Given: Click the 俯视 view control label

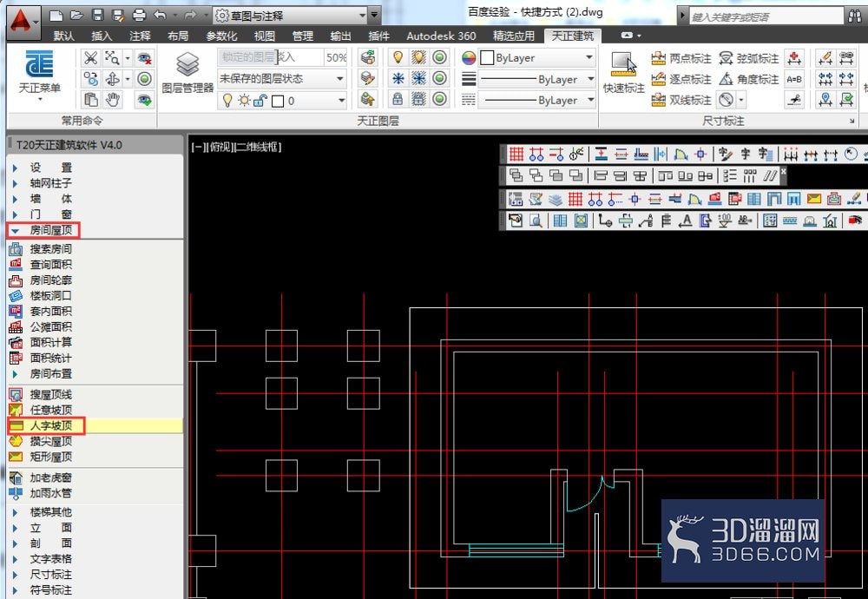Looking at the screenshot, I should pyautogui.click(x=220, y=147).
